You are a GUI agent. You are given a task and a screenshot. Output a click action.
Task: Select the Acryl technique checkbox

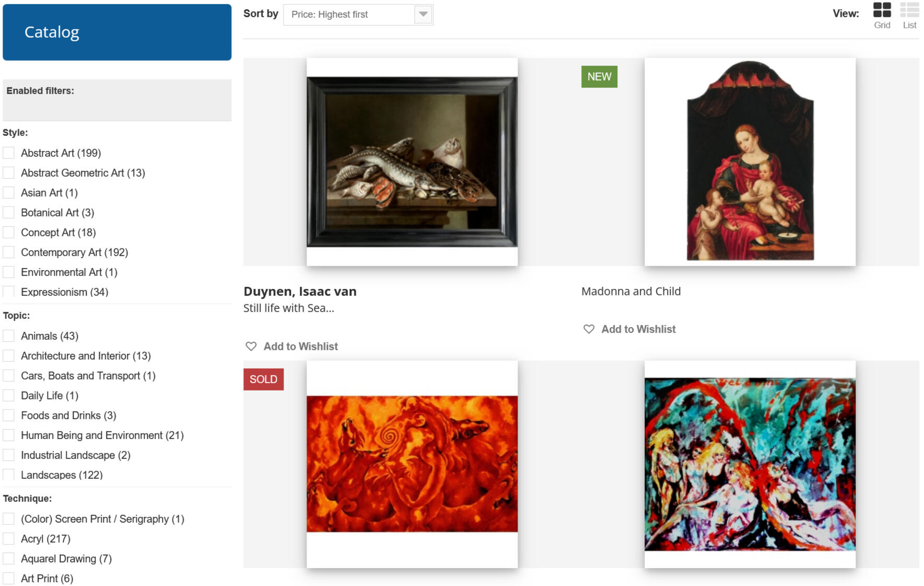(x=8, y=538)
